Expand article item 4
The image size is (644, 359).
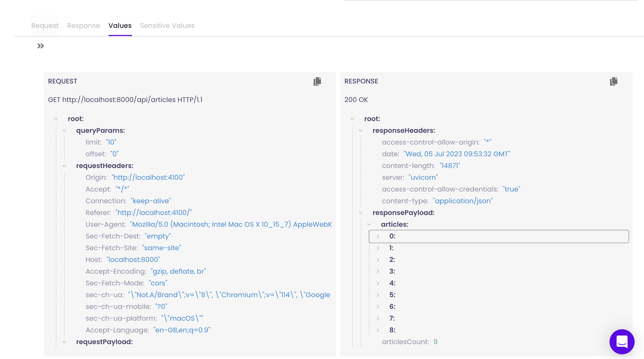pyautogui.click(x=378, y=283)
